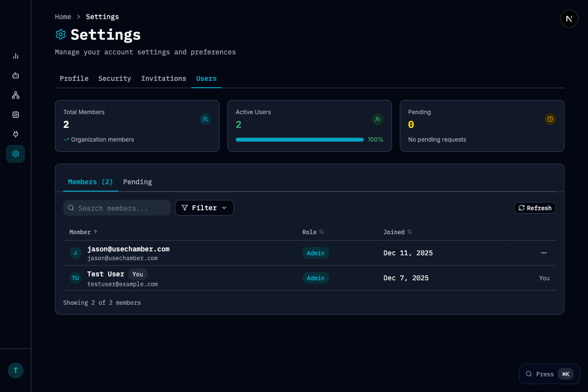Open the Filter dropdown

(204, 208)
